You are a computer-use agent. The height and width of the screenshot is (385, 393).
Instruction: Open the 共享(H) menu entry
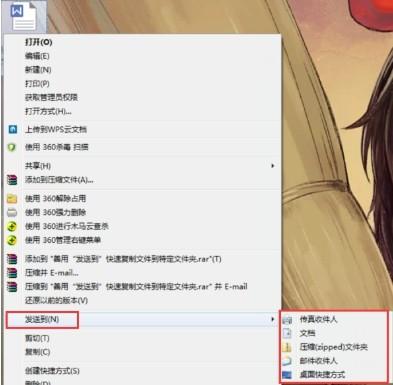(x=38, y=166)
